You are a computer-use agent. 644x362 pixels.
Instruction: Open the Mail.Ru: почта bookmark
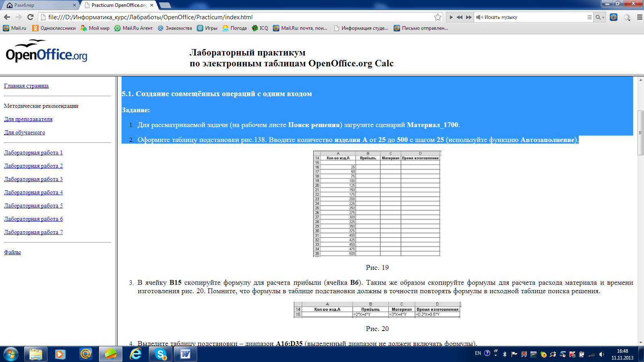(x=300, y=28)
